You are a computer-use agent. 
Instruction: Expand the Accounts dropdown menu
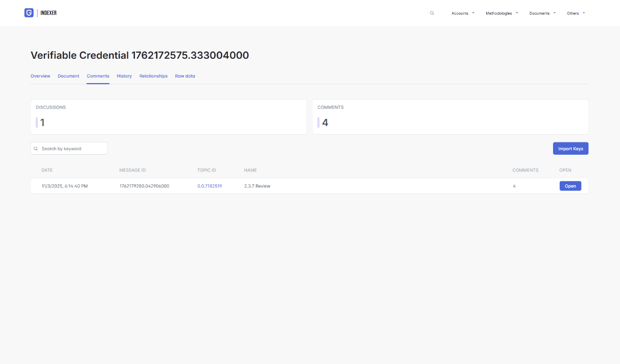pos(463,13)
